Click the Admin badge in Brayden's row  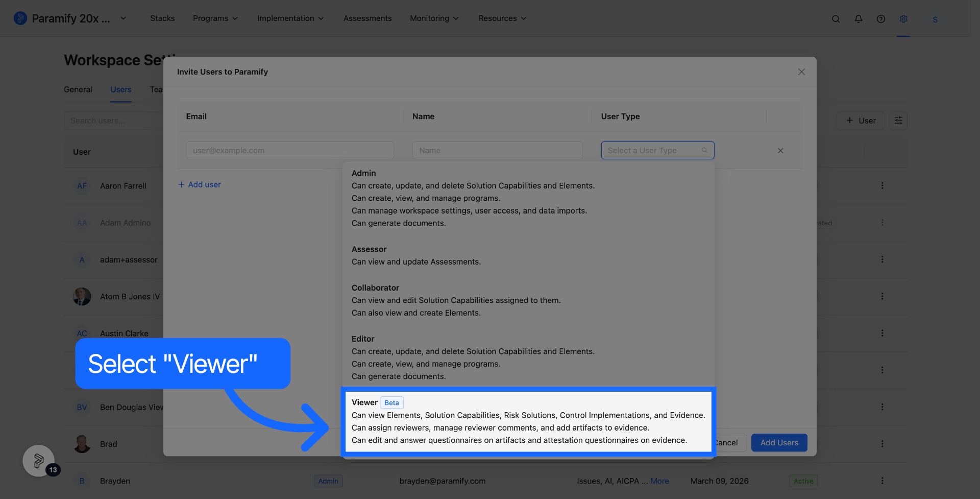(328, 481)
